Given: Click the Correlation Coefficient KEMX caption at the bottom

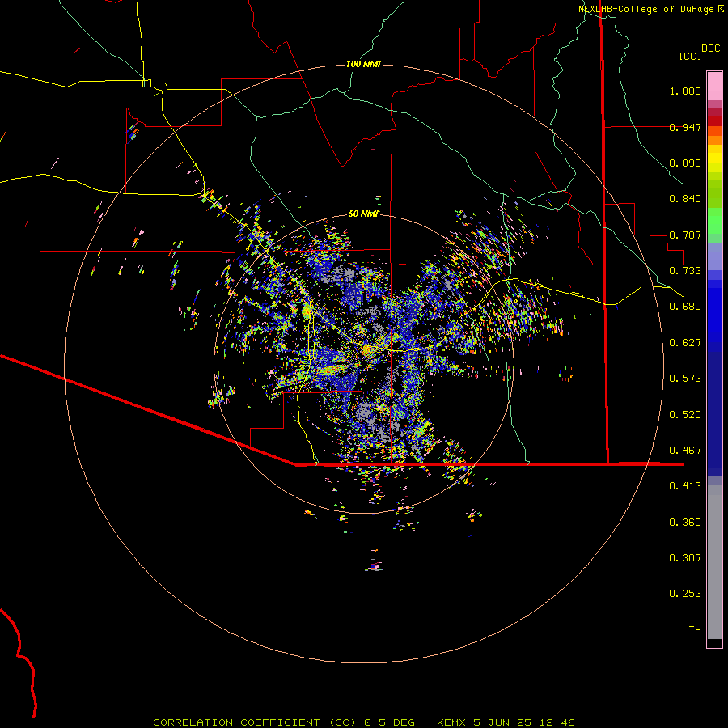Looking at the screenshot, I should [363, 722].
